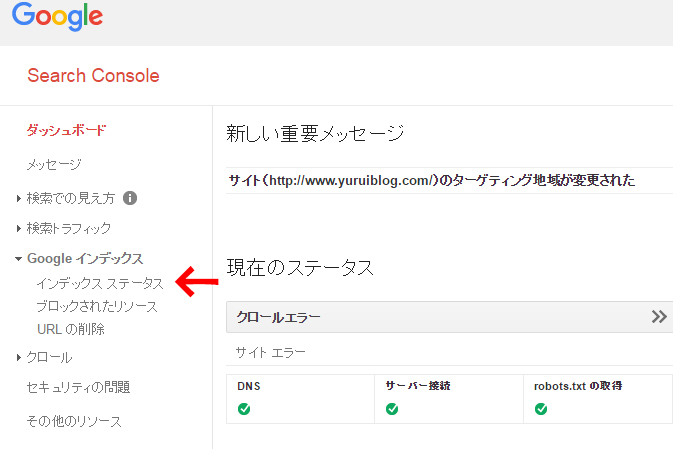673x449 pixels.
Task: Open メッセージ in the sidebar
Action: pyautogui.click(x=54, y=164)
